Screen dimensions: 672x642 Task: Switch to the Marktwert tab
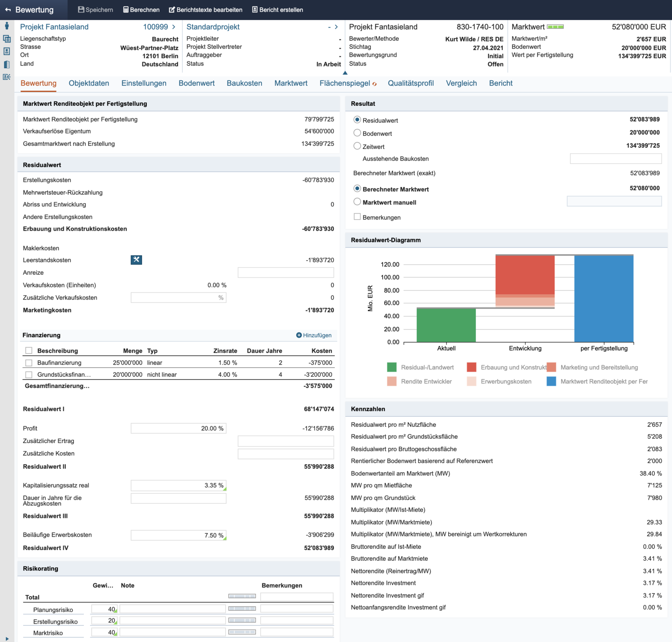click(x=291, y=83)
